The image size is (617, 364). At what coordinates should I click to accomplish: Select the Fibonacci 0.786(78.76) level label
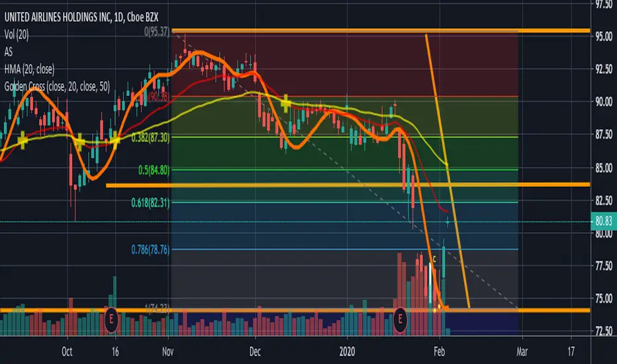[x=150, y=250]
